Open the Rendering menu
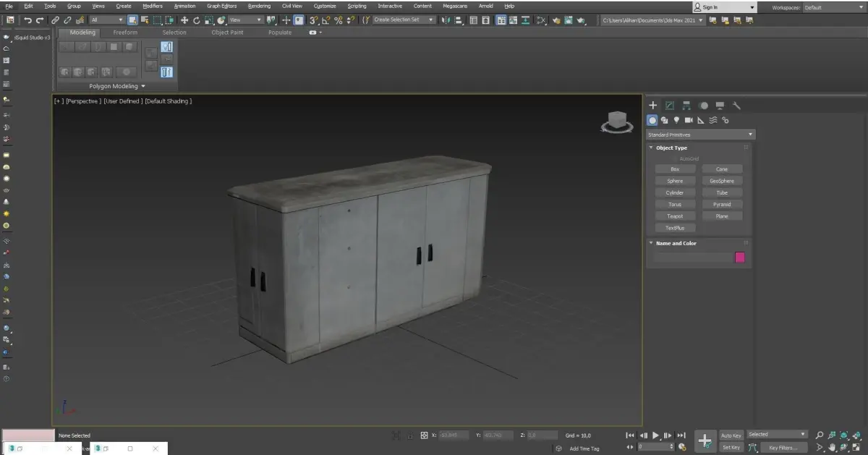Viewport: 868px width, 455px height. [x=259, y=6]
